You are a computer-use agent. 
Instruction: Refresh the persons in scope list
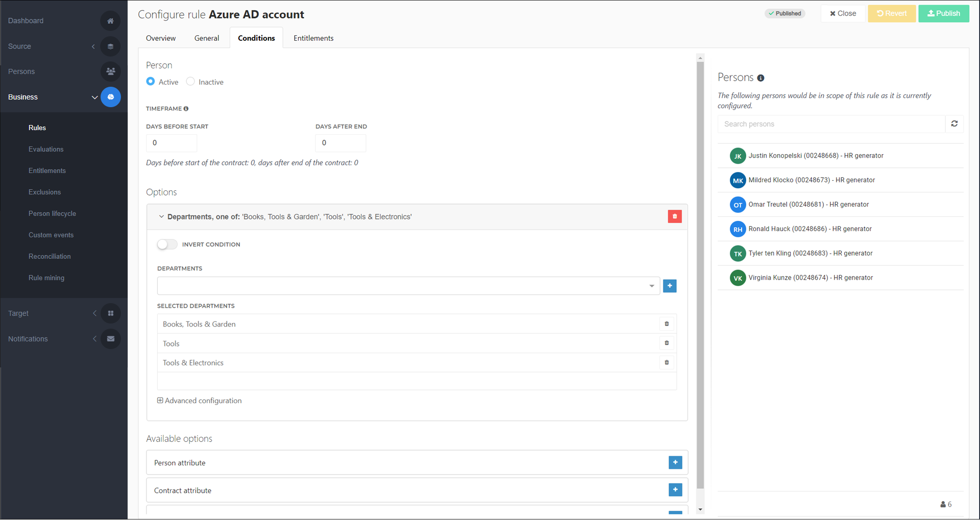(954, 124)
